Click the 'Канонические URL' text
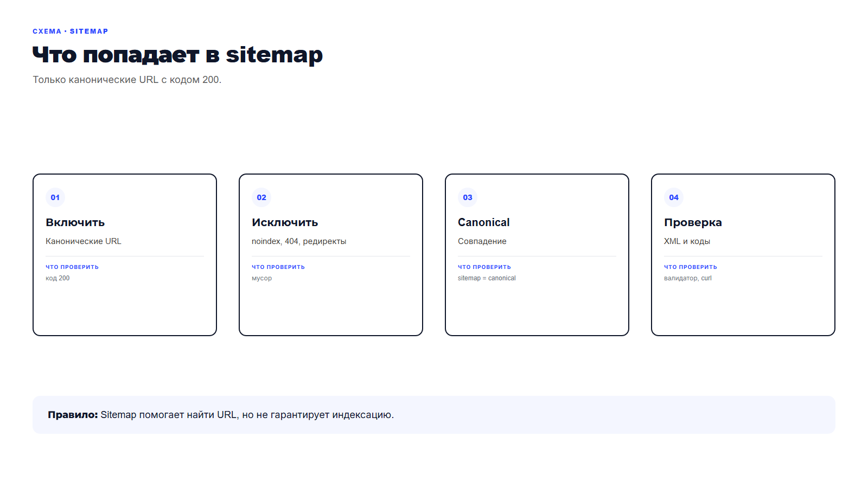This screenshot has width=868, height=488. 84,241
